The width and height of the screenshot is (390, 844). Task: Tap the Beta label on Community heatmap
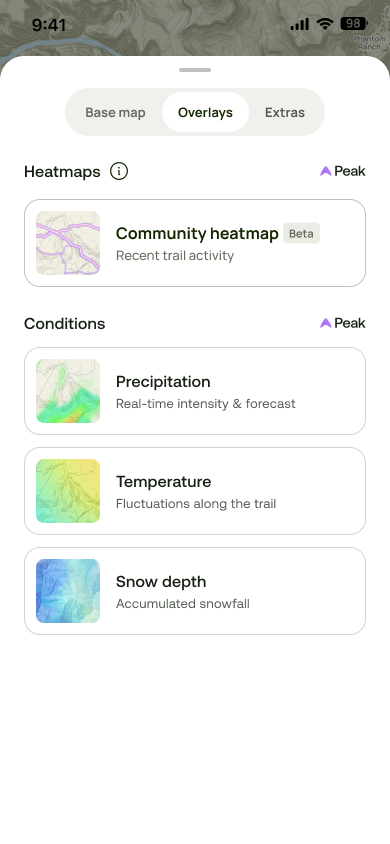[x=301, y=234]
